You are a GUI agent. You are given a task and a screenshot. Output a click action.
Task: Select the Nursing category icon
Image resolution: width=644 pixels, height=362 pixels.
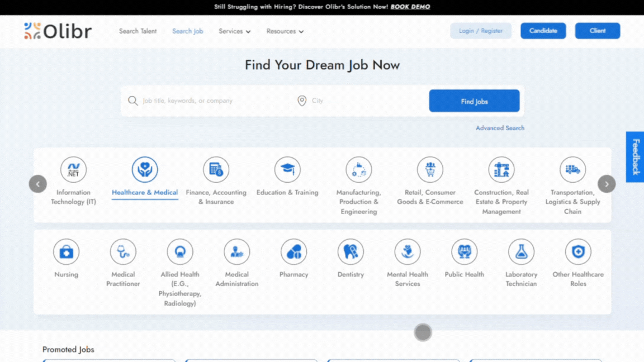[66, 252]
